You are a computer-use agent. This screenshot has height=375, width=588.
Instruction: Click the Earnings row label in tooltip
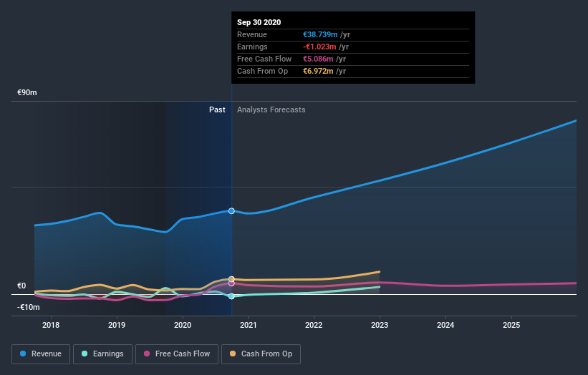coord(252,47)
